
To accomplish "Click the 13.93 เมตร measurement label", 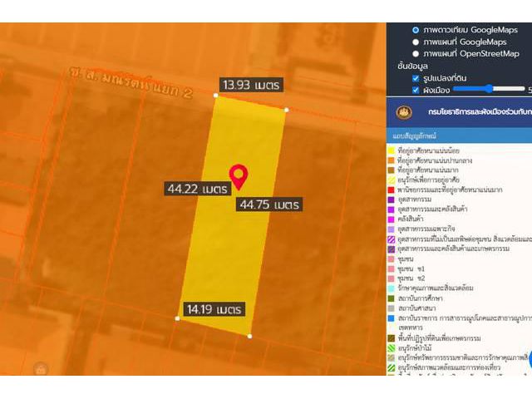I will point(252,84).
